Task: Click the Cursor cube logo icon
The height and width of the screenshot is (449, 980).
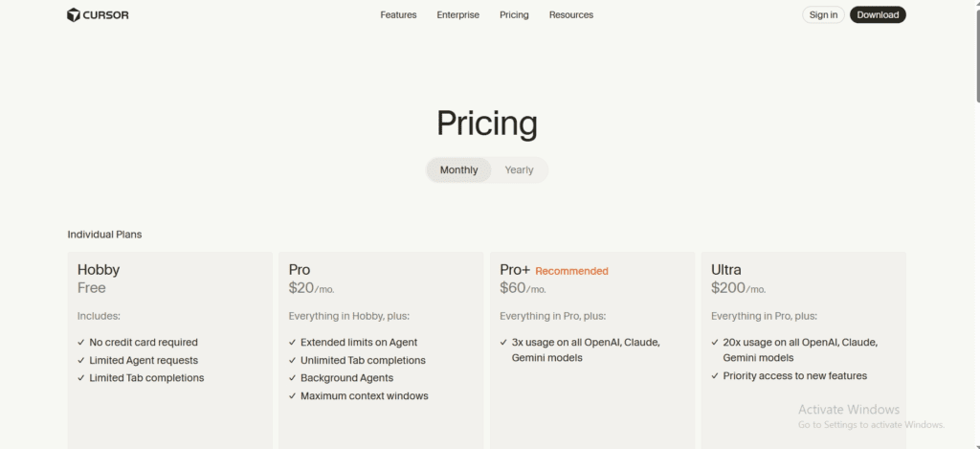Action: point(74,14)
